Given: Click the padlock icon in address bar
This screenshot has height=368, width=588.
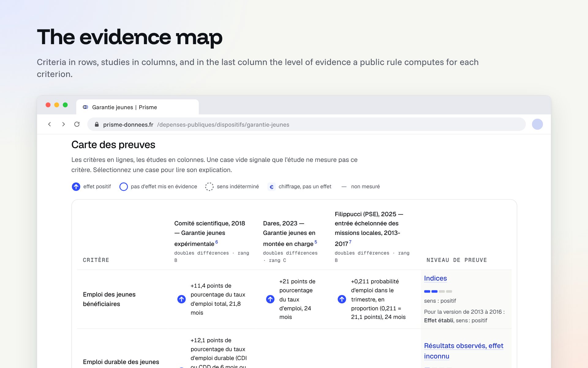Looking at the screenshot, I should click(x=97, y=125).
